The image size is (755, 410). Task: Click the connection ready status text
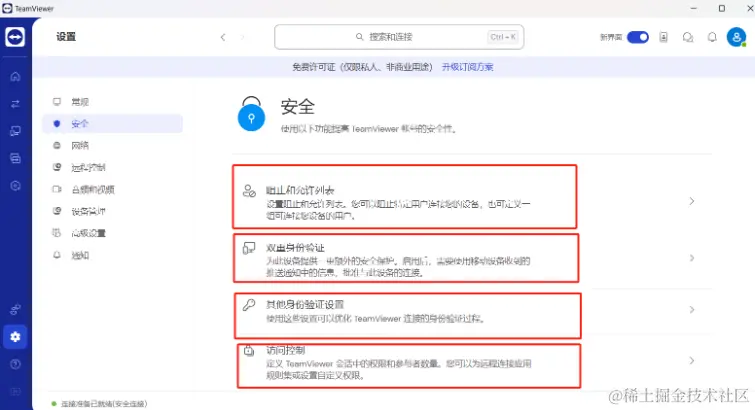(104, 404)
